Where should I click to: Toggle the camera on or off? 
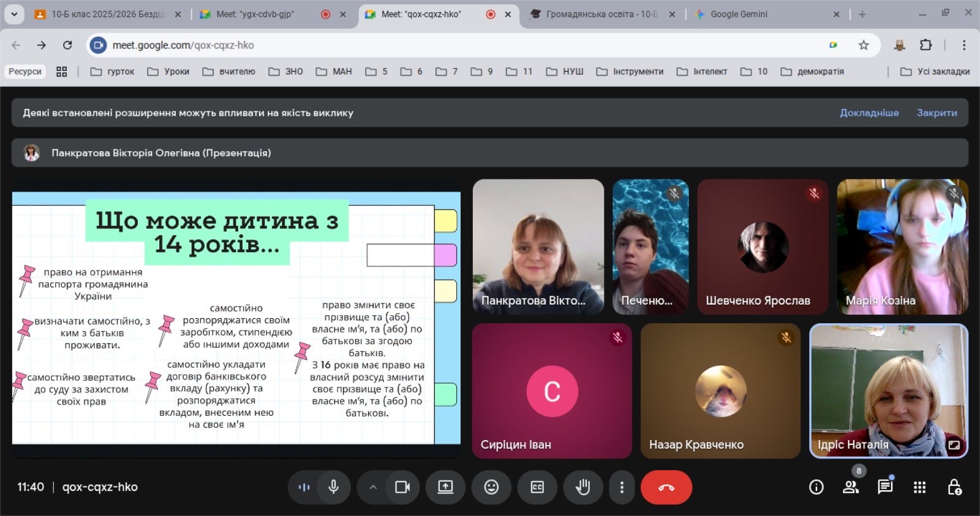tap(402, 487)
